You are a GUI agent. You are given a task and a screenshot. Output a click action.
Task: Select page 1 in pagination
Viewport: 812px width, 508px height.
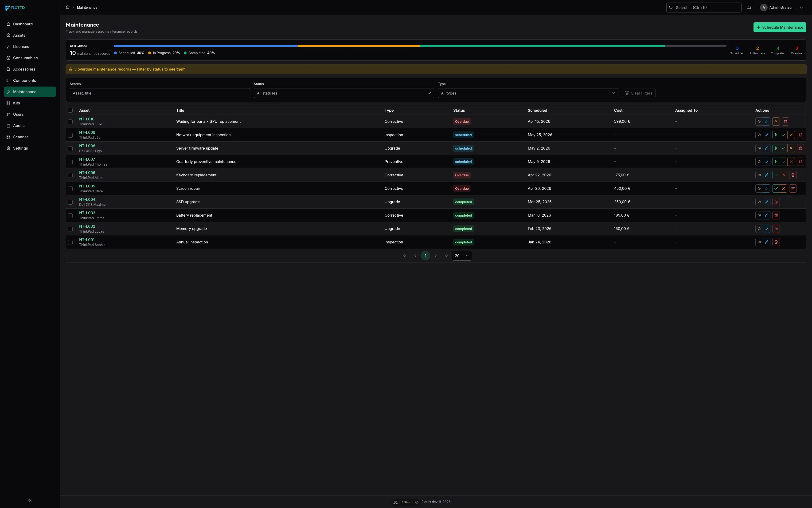click(426, 256)
